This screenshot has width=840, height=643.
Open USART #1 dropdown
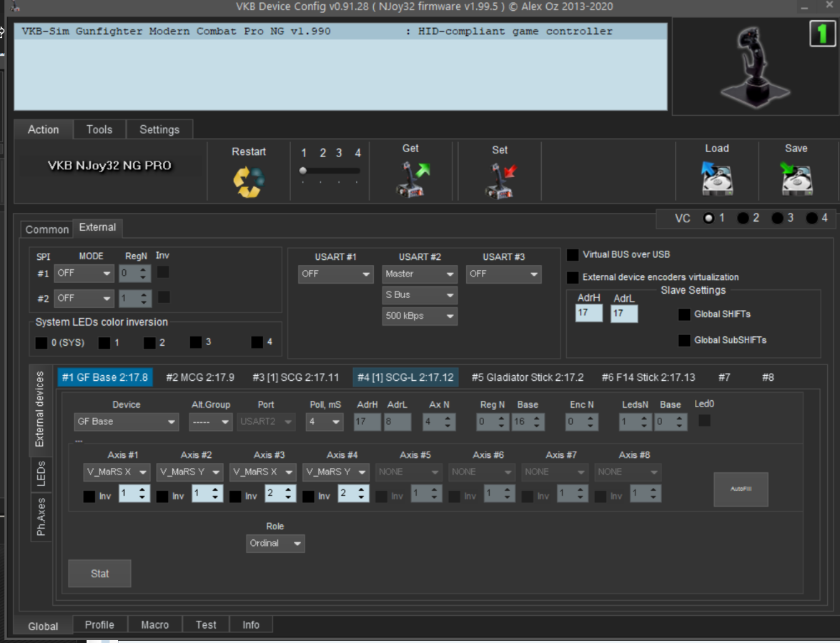coord(335,274)
